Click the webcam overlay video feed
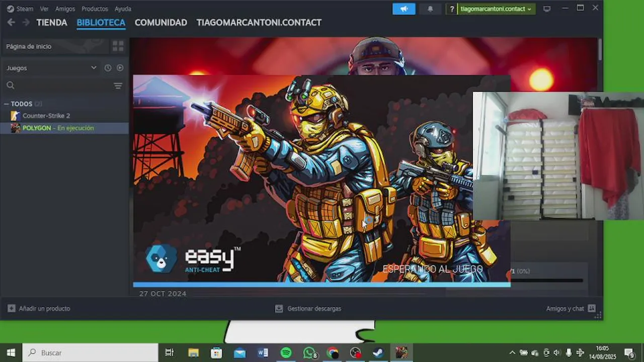This screenshot has height=362, width=644. pos(558,156)
